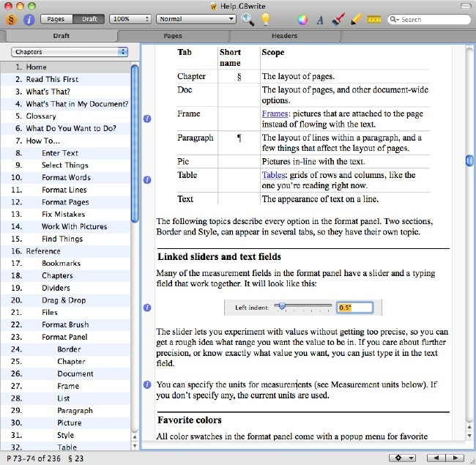Follow the Frames hyperlink
This screenshot has width=476, height=465.
click(x=275, y=114)
